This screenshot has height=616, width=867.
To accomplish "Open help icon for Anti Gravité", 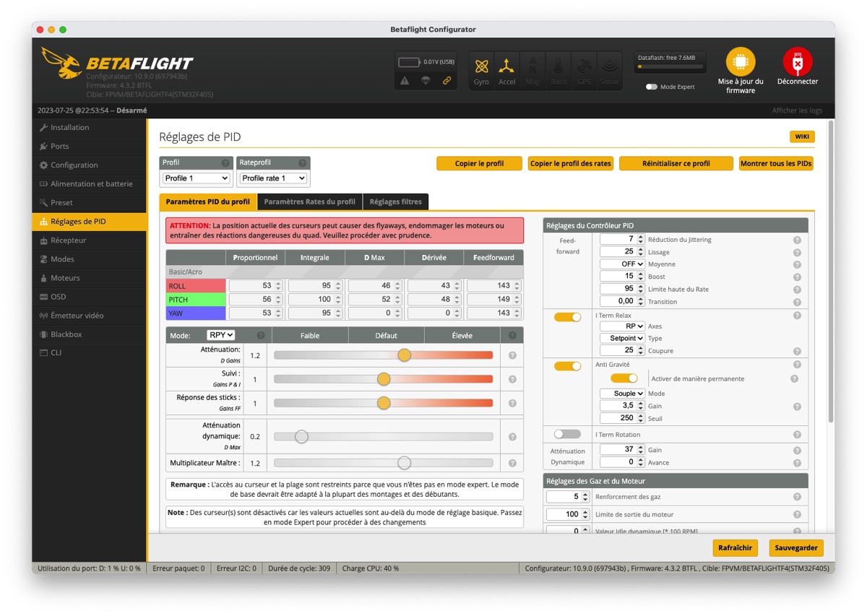I will (797, 365).
